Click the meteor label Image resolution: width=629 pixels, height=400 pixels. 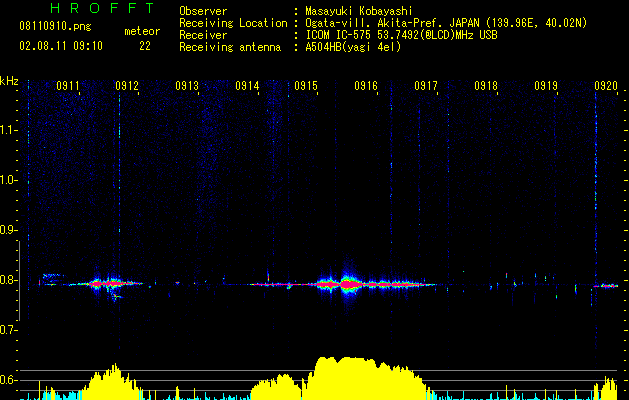(x=142, y=31)
